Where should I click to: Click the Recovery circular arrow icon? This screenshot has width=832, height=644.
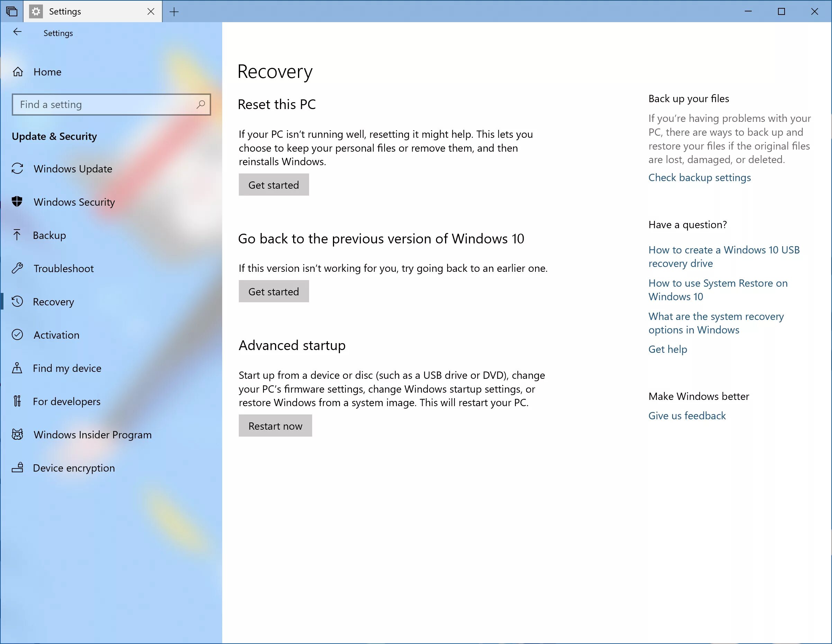pyautogui.click(x=18, y=301)
